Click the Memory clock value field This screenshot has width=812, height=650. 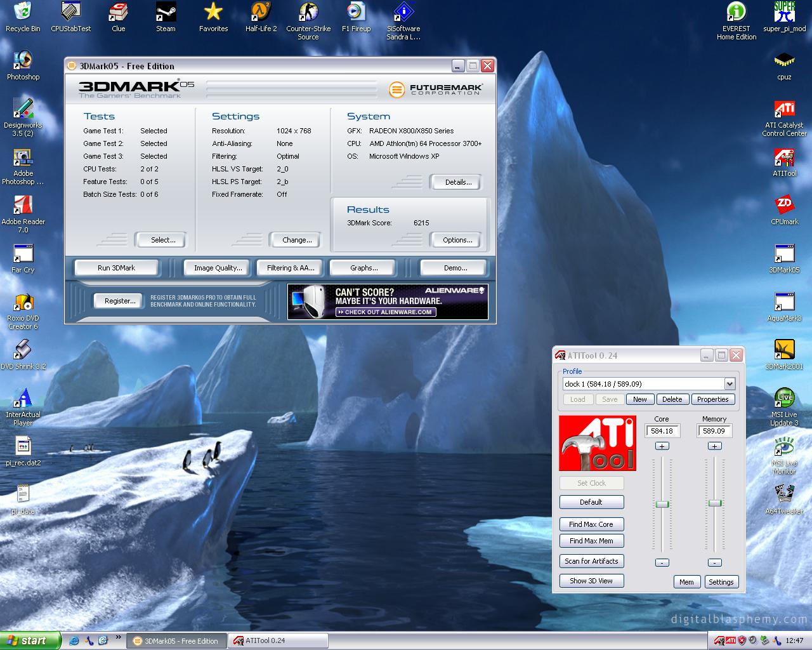click(x=715, y=431)
